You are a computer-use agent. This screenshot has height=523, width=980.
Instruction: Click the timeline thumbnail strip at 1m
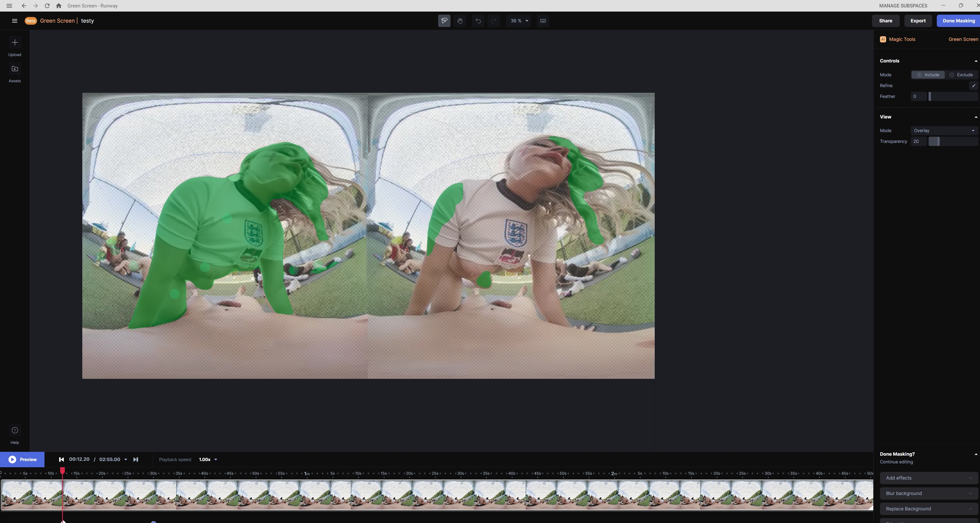(x=307, y=495)
